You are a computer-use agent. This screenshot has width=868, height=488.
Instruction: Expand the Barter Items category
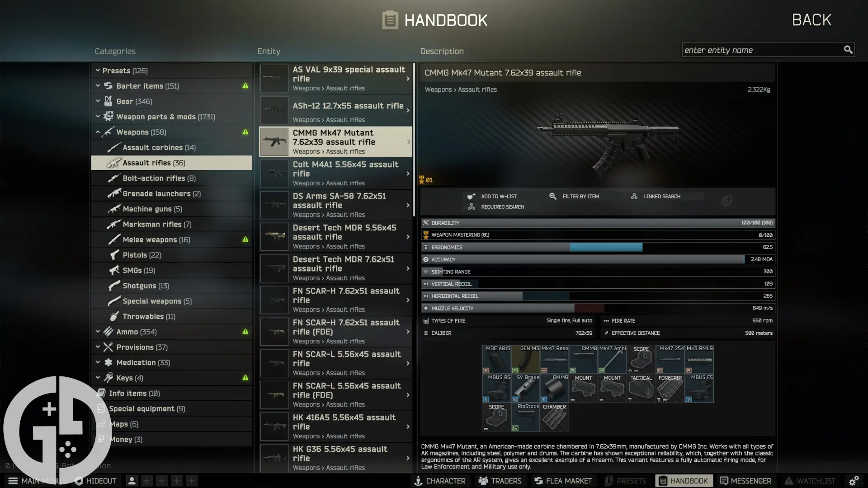click(97, 85)
